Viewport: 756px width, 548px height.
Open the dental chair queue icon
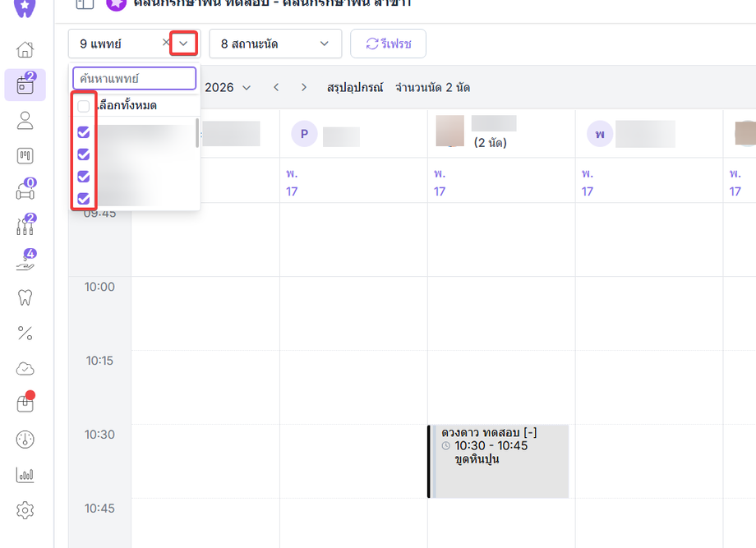[25, 190]
